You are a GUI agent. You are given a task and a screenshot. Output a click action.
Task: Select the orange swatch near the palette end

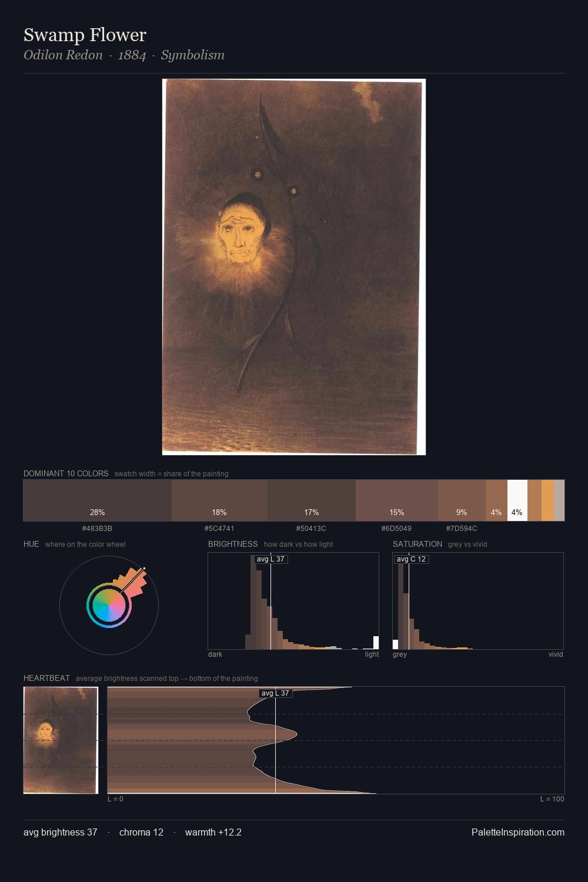click(547, 500)
